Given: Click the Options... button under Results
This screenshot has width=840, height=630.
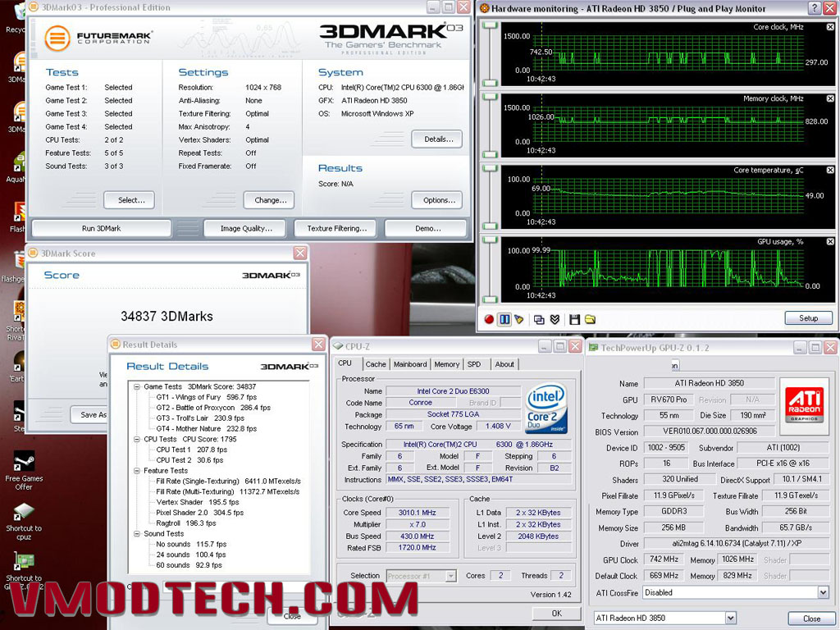Looking at the screenshot, I should tap(437, 200).
